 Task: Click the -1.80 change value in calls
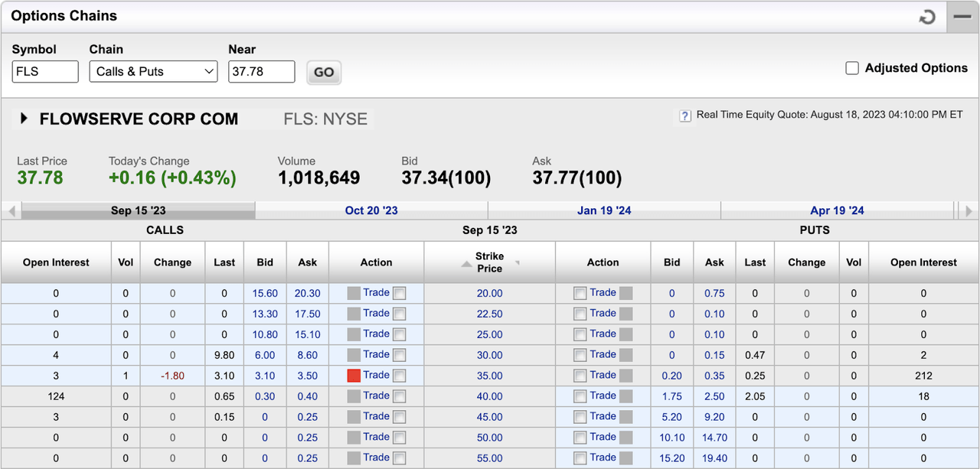(172, 376)
